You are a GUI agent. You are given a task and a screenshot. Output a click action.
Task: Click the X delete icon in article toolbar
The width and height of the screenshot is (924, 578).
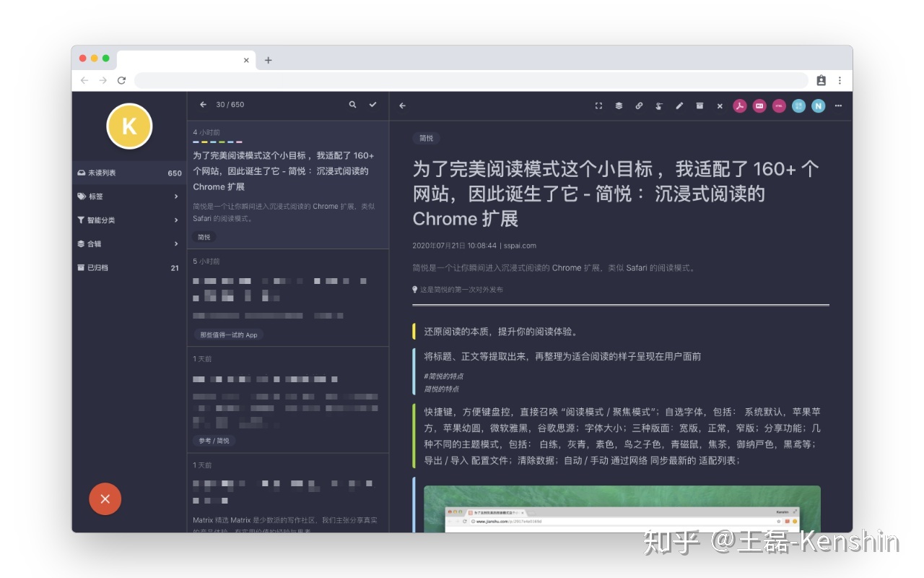pos(720,105)
